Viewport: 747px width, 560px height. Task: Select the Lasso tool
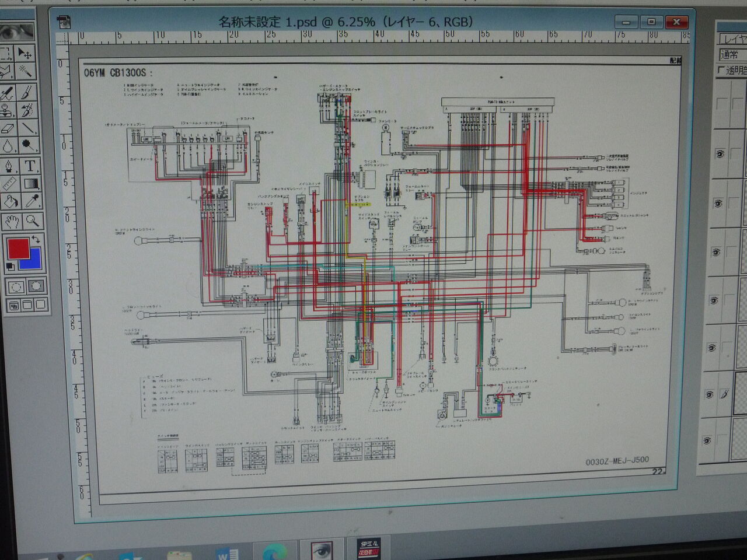coord(6,72)
